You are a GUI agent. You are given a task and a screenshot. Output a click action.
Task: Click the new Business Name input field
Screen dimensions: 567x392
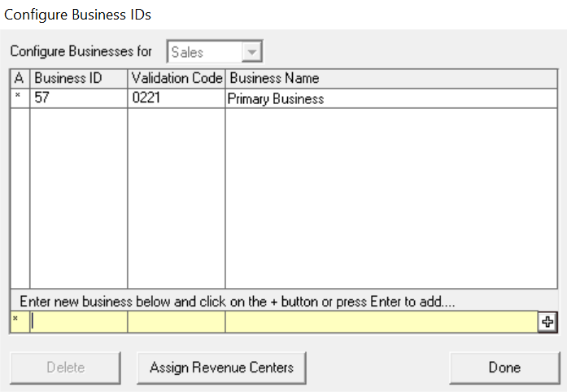(382, 322)
